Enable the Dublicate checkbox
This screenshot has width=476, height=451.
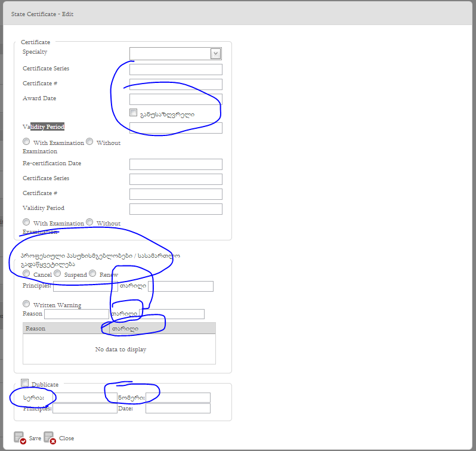point(25,383)
